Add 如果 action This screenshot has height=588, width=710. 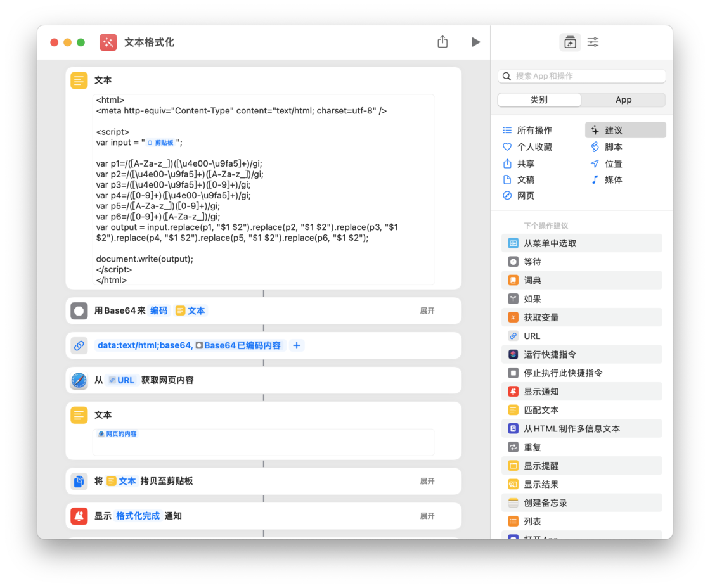[x=581, y=299]
